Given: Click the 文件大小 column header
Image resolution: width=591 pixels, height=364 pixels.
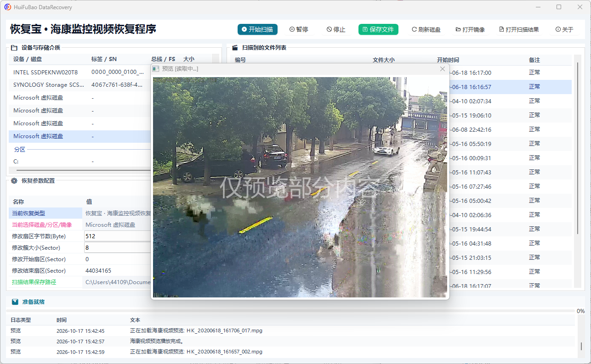Looking at the screenshot, I should (x=383, y=60).
